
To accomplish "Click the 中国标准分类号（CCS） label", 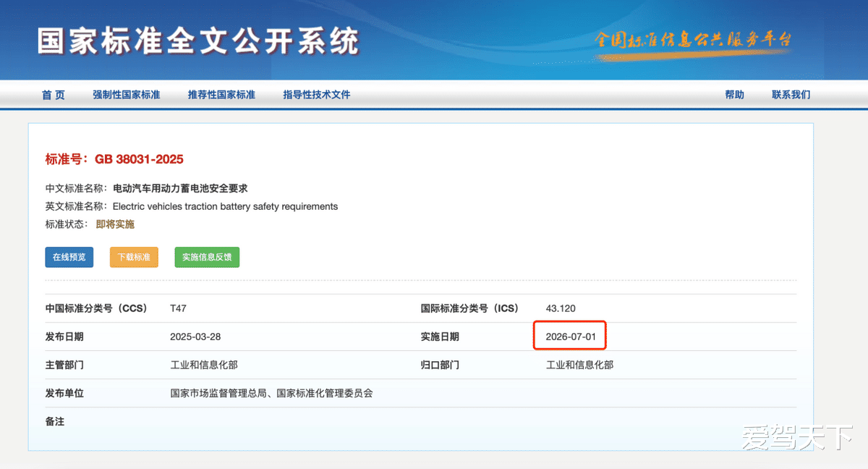I will pos(96,308).
